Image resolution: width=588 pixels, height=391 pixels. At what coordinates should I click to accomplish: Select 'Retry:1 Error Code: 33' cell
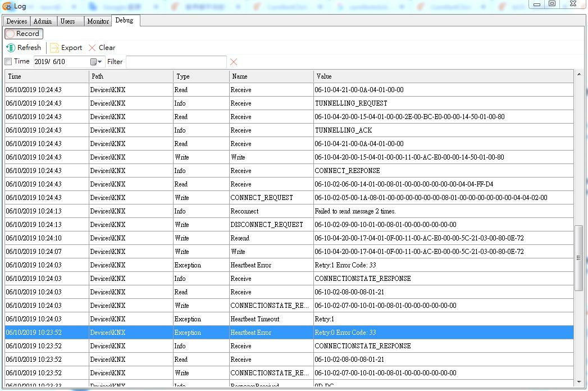click(x=443, y=265)
